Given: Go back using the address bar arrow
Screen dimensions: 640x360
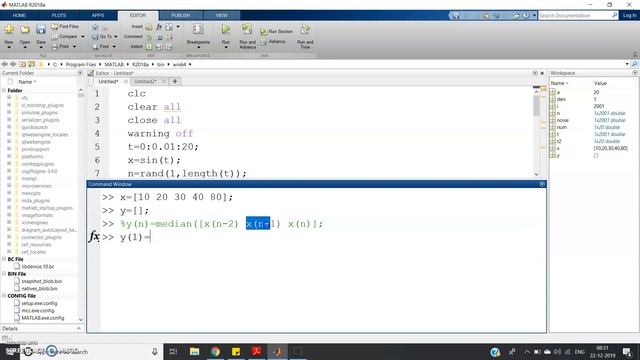Looking at the screenshot, I should point(4,64).
